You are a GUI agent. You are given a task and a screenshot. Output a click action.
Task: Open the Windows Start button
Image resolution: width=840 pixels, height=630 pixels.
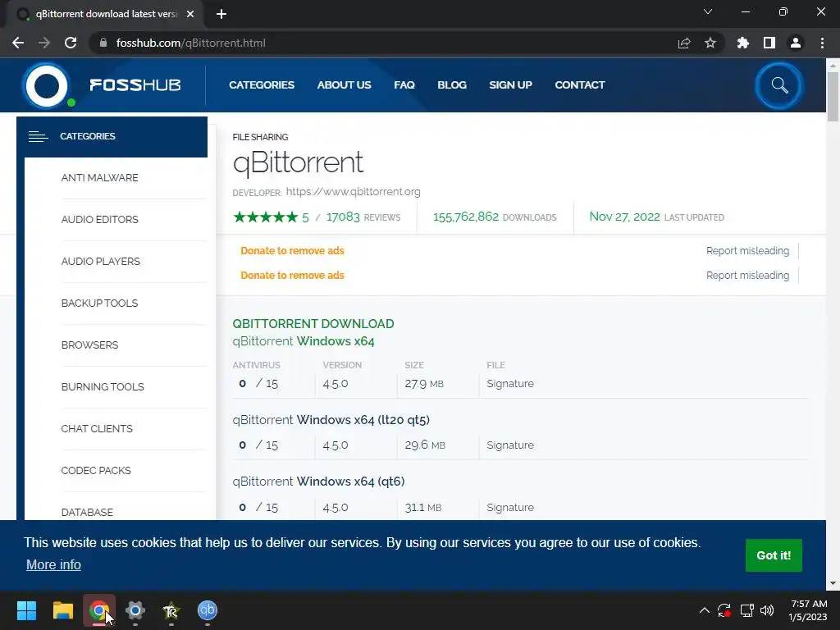click(x=26, y=610)
